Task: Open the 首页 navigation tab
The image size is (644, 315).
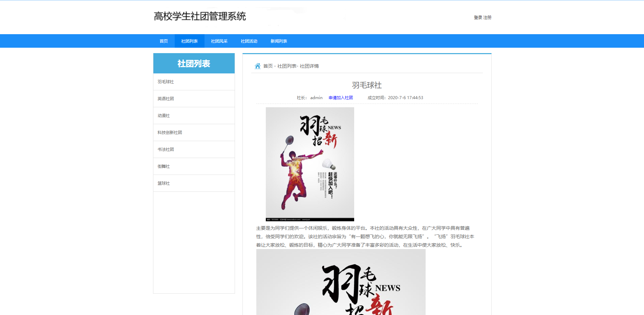Action: point(164,41)
